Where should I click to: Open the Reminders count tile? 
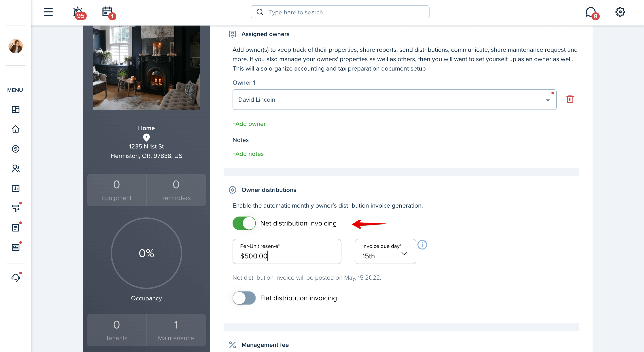[176, 190]
